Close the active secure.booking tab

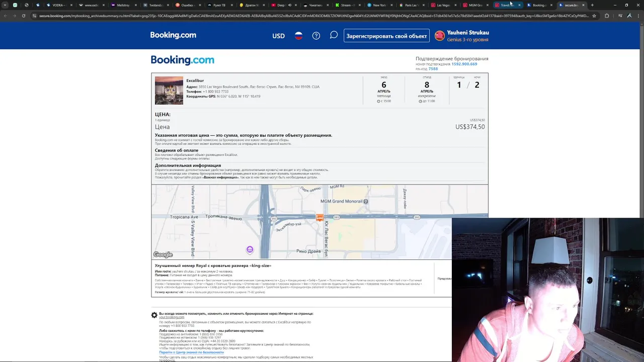[x=584, y=5]
